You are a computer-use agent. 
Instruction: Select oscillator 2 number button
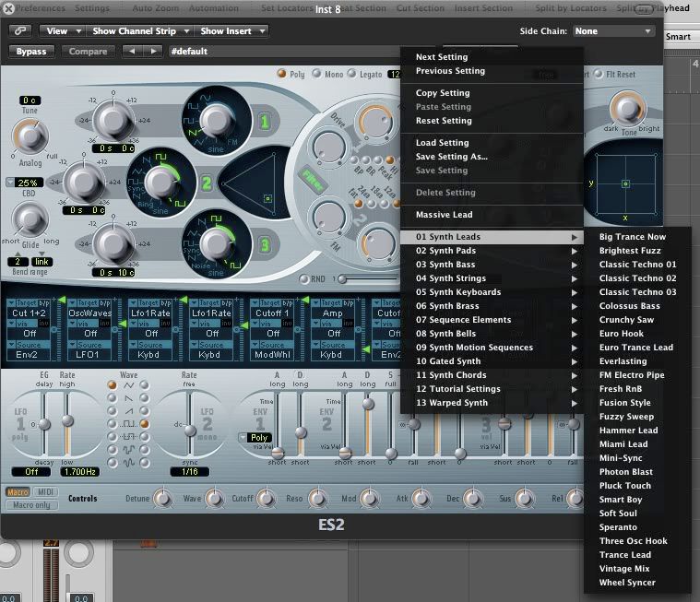(x=207, y=183)
